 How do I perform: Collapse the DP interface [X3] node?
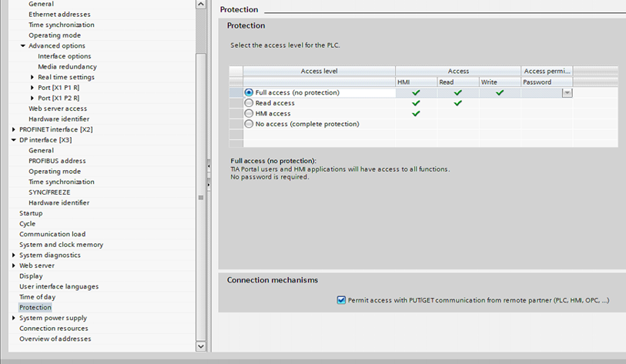[14, 140]
